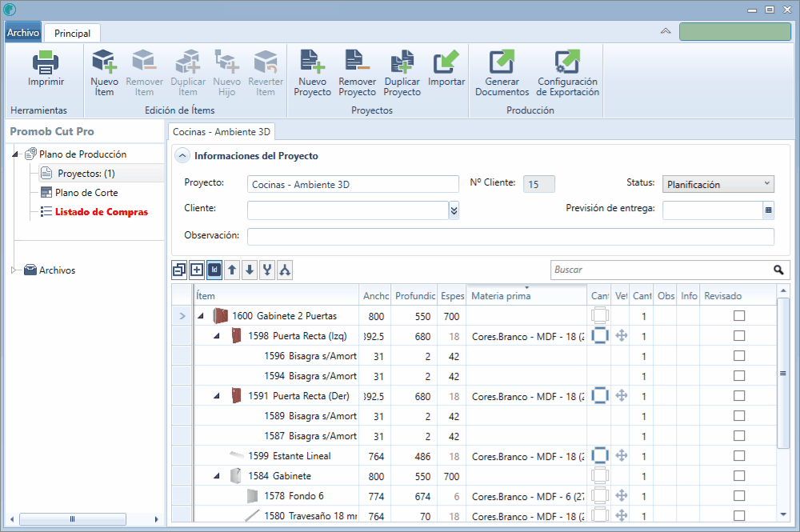
Task: Open the Cliente dropdown arrow
Action: point(454,210)
